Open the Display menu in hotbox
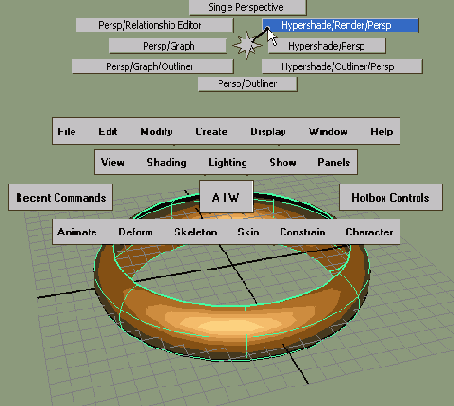Screen dimensions: 454x406 [268, 132]
